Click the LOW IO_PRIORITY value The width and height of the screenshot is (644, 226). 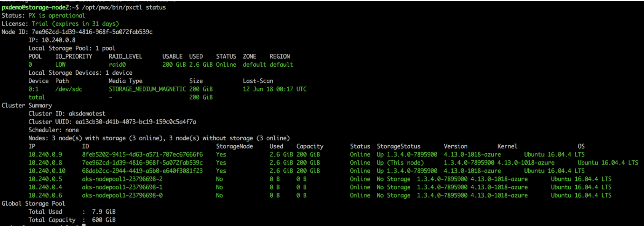(60, 65)
